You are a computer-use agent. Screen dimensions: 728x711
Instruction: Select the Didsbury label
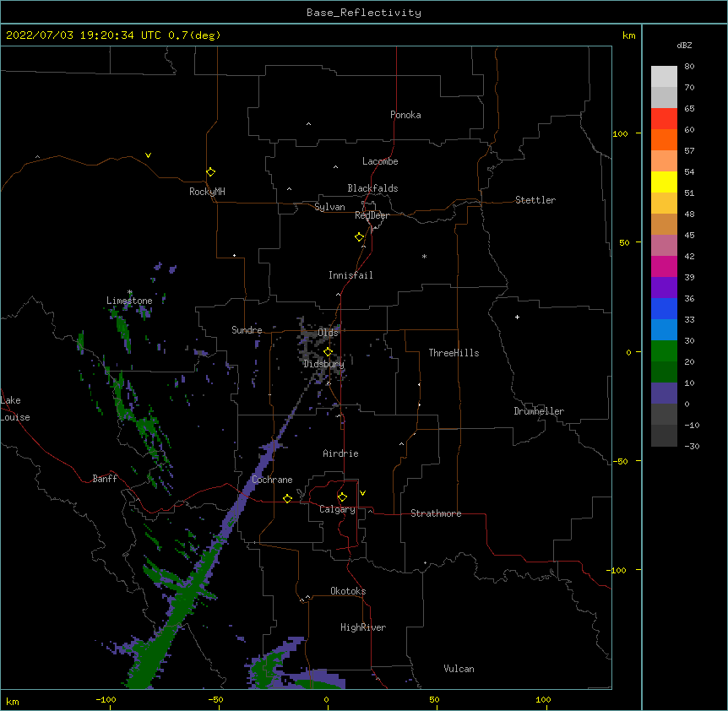click(x=323, y=364)
